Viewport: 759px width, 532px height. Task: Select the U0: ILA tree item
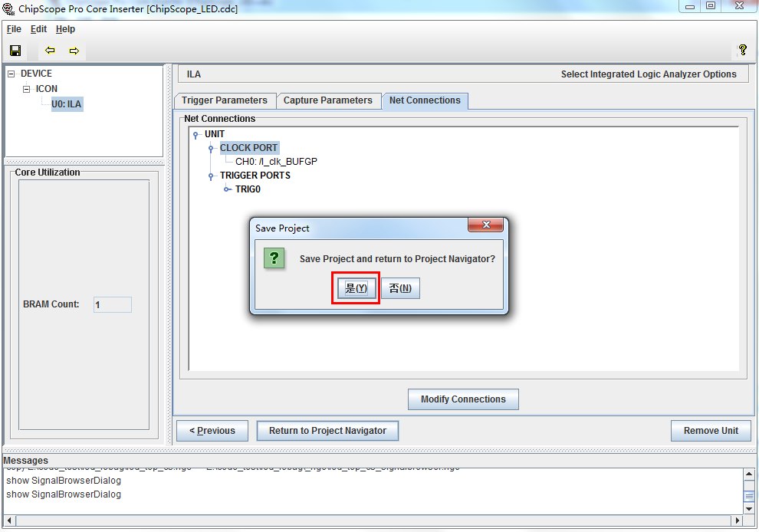[x=67, y=103]
